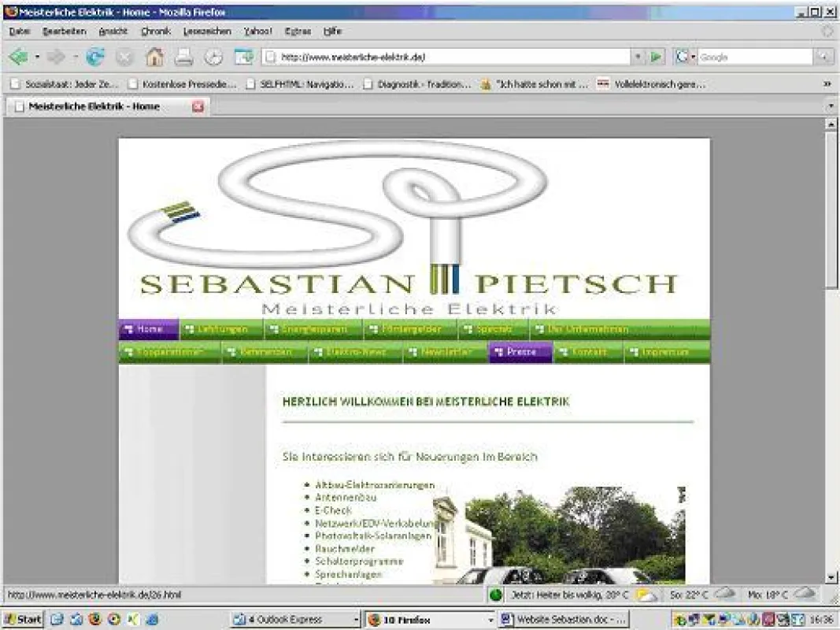This screenshot has width=840, height=630.
Task: Switch to the Outlook Express taskbar group
Action: [295, 620]
